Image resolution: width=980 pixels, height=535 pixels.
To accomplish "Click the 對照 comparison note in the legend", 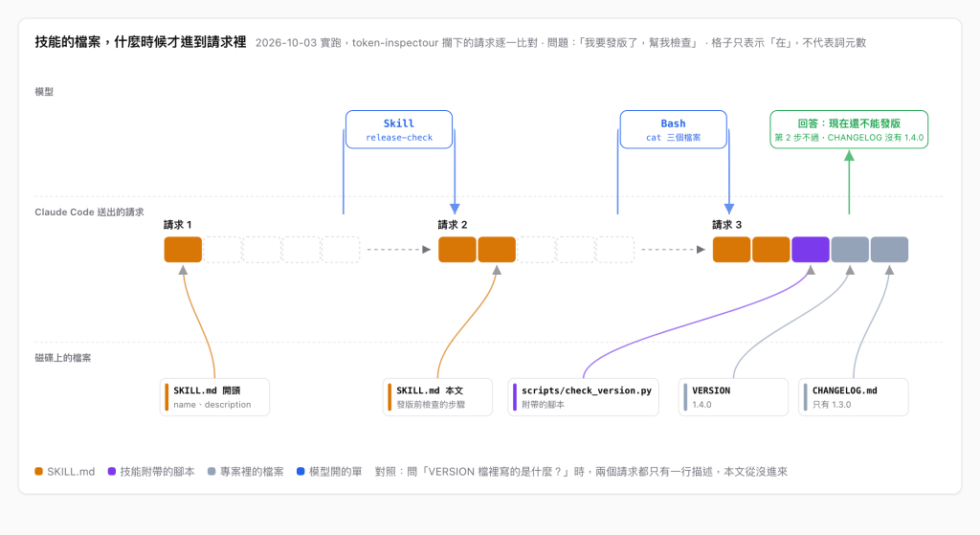I will pos(581,472).
